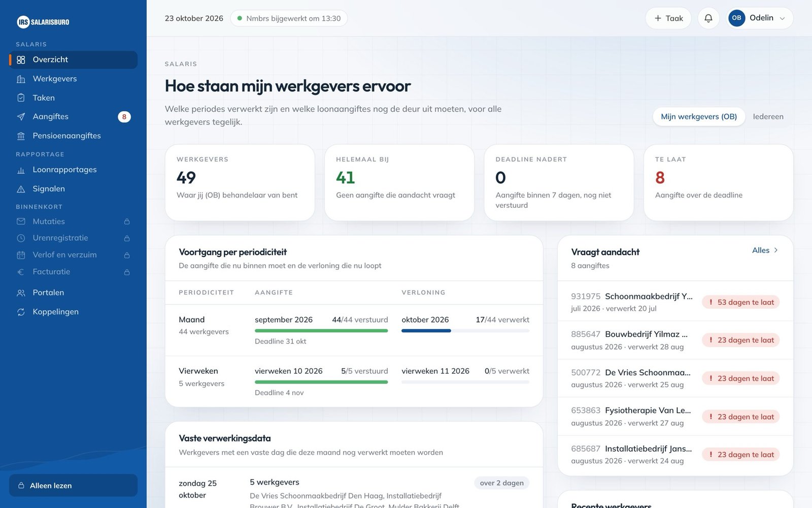The height and width of the screenshot is (508, 812).
Task: Click the lock icon next to Urenregistratie
Action: coord(127,238)
